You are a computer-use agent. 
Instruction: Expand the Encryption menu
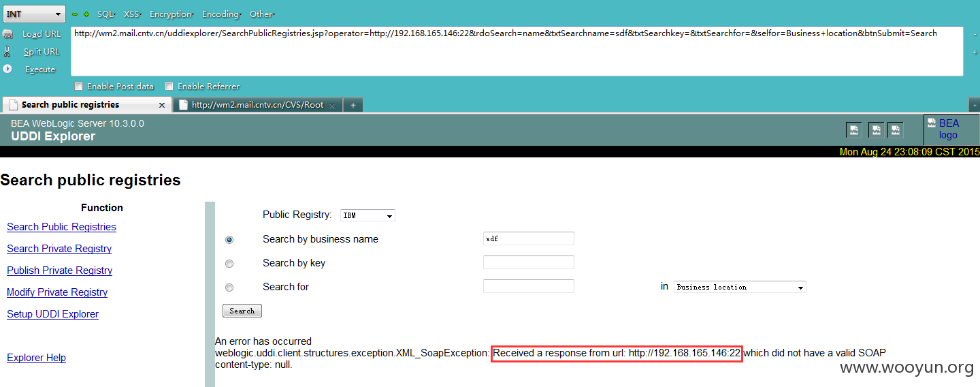pyautogui.click(x=171, y=14)
